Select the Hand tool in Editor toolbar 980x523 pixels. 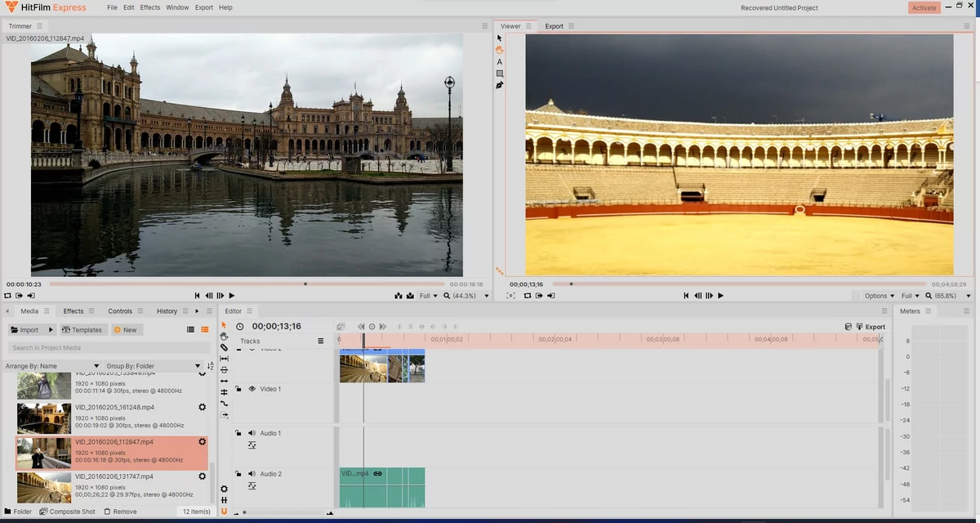coord(224,337)
